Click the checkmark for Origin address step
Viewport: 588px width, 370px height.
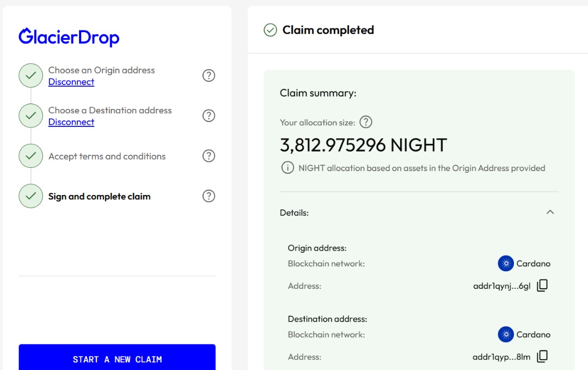click(30, 75)
